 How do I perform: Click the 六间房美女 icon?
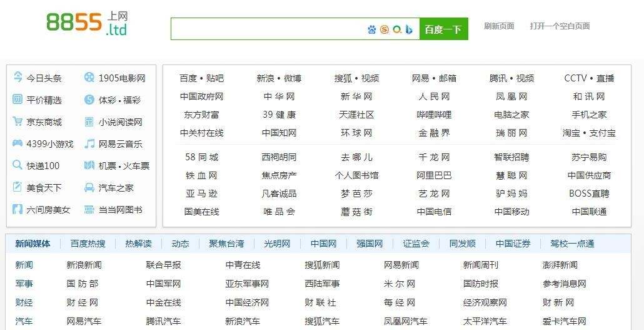coord(18,209)
